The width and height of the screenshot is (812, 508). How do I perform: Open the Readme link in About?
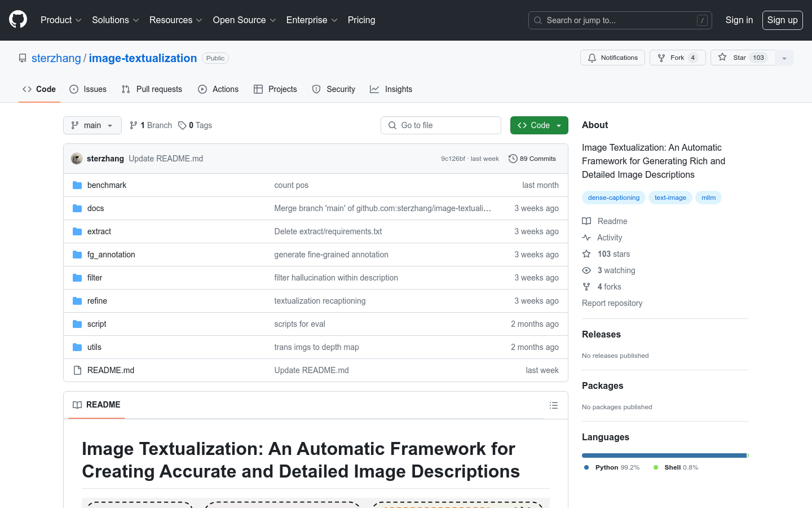pyautogui.click(x=605, y=221)
